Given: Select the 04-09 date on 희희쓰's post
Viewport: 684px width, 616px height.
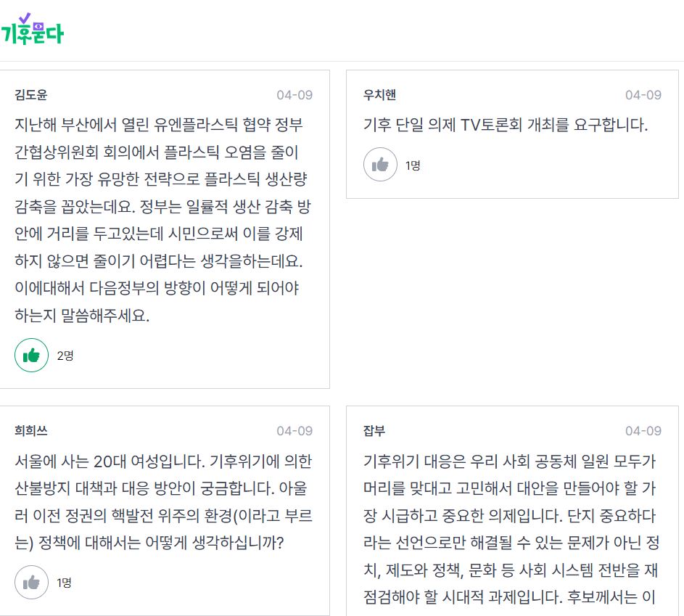Looking at the screenshot, I should coord(294,431).
